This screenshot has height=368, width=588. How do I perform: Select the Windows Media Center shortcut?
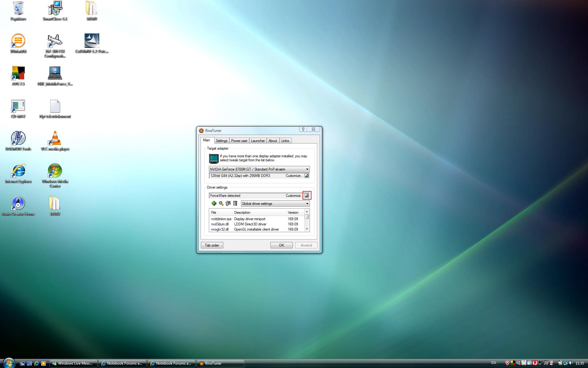click(x=55, y=175)
